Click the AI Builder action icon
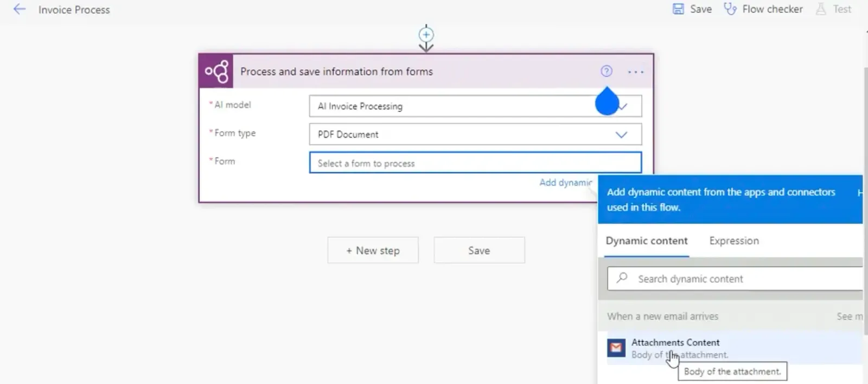 click(x=216, y=72)
